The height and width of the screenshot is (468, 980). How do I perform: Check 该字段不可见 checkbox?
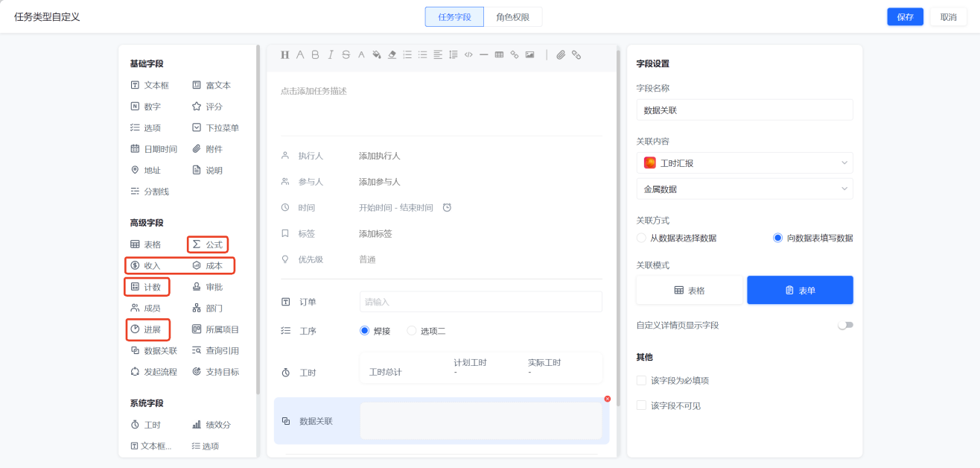coord(641,406)
